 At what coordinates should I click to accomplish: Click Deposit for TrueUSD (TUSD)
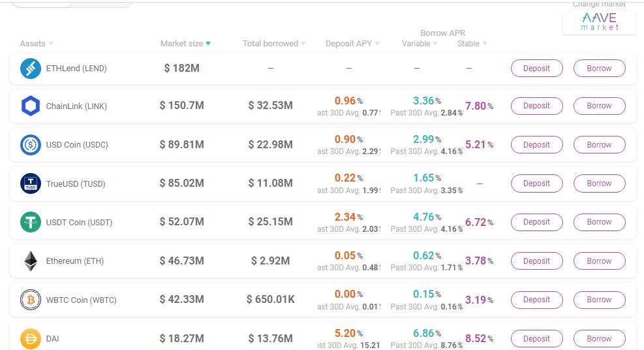click(537, 183)
